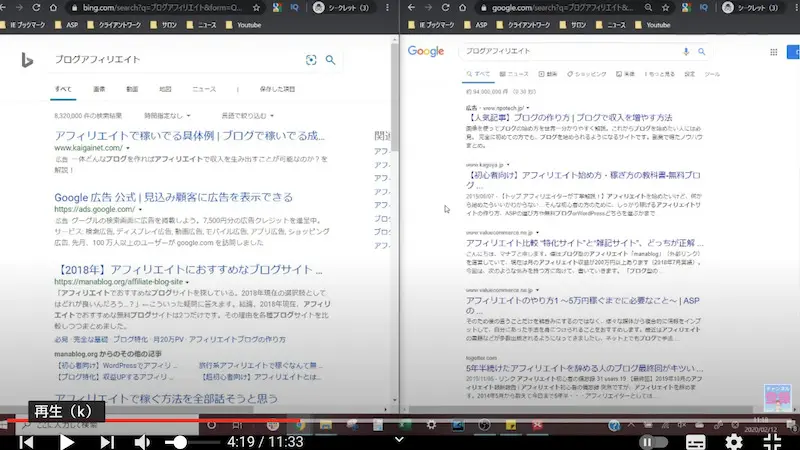The width and height of the screenshot is (800, 450).
Task: Expand arrow beside www.kaigainet.com URL
Action: pos(129,148)
